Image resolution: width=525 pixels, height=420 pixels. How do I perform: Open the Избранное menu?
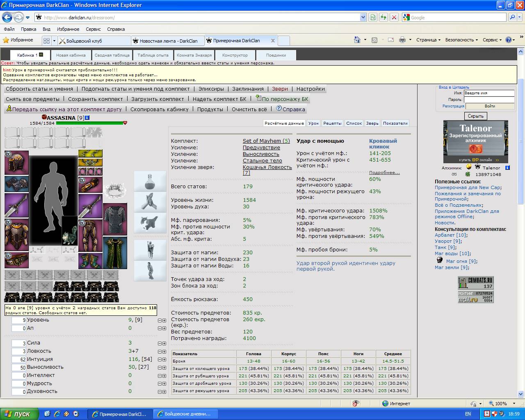(x=68, y=29)
